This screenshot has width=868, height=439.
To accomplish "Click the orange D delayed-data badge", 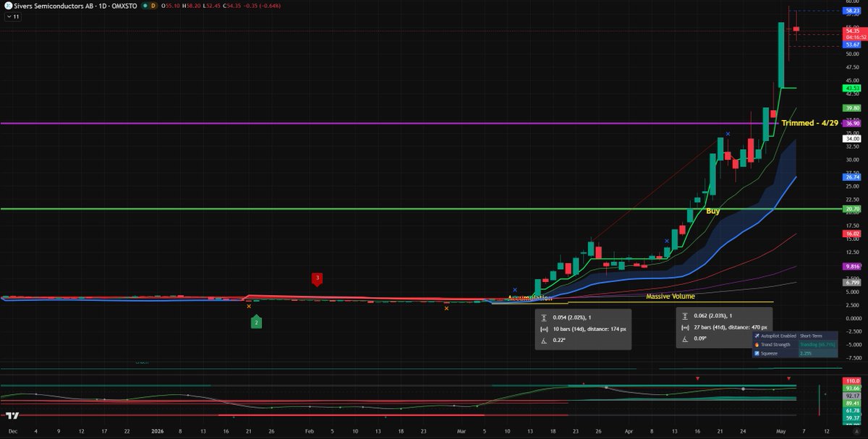I will pyautogui.click(x=155, y=5).
